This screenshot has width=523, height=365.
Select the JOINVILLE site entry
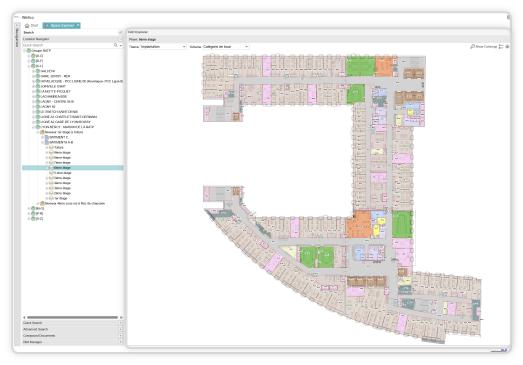point(53,86)
